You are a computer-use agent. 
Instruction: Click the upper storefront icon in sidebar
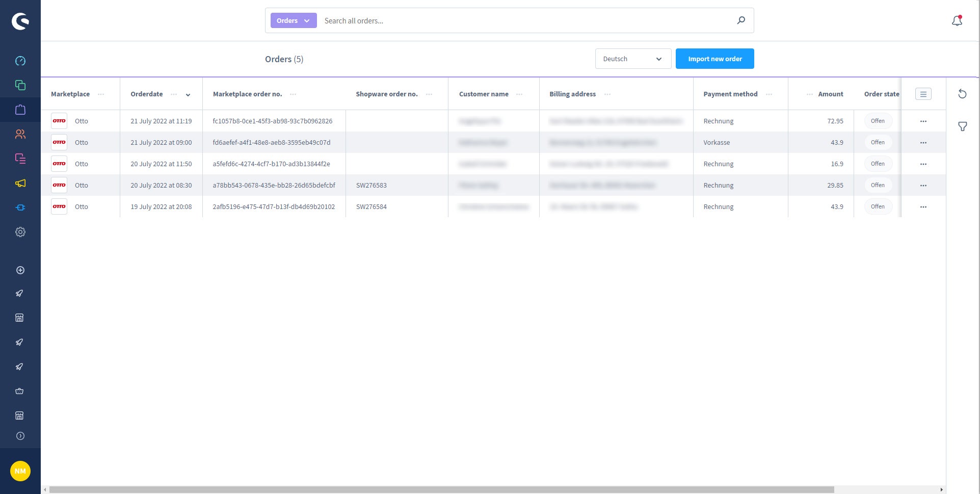tap(19, 318)
